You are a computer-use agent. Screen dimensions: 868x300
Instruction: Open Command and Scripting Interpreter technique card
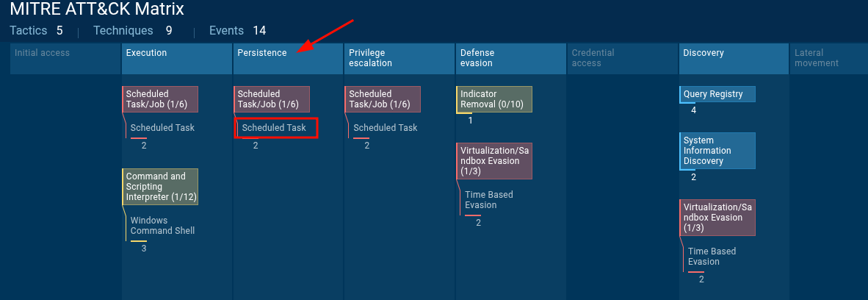[x=160, y=187]
